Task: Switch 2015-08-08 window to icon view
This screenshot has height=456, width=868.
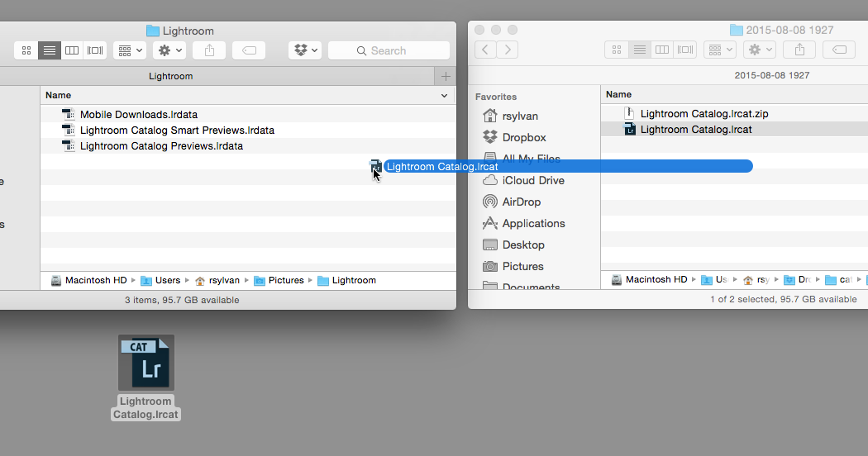Action: click(x=617, y=50)
